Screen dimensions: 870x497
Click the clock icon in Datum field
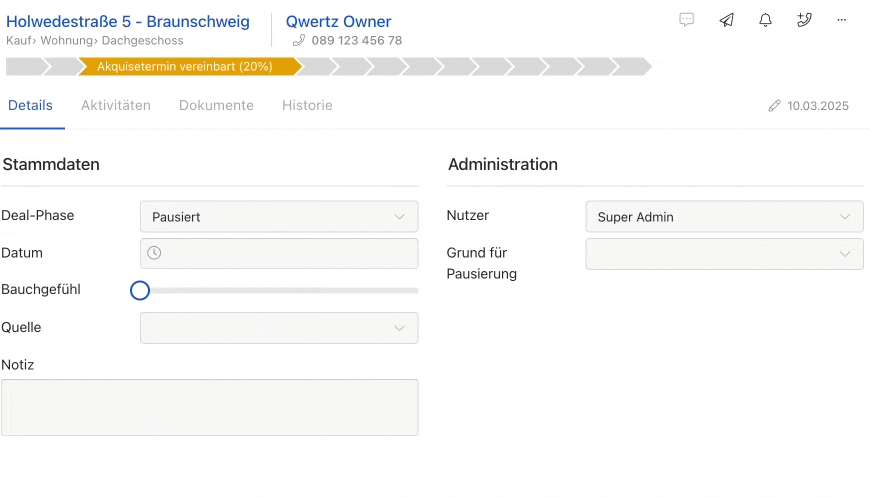pyautogui.click(x=154, y=253)
